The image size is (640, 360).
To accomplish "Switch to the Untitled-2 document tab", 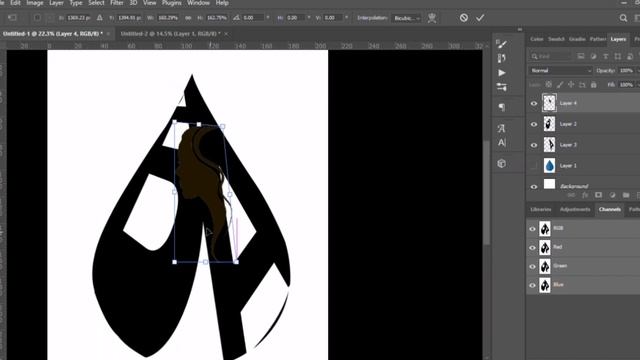I will tap(170, 33).
